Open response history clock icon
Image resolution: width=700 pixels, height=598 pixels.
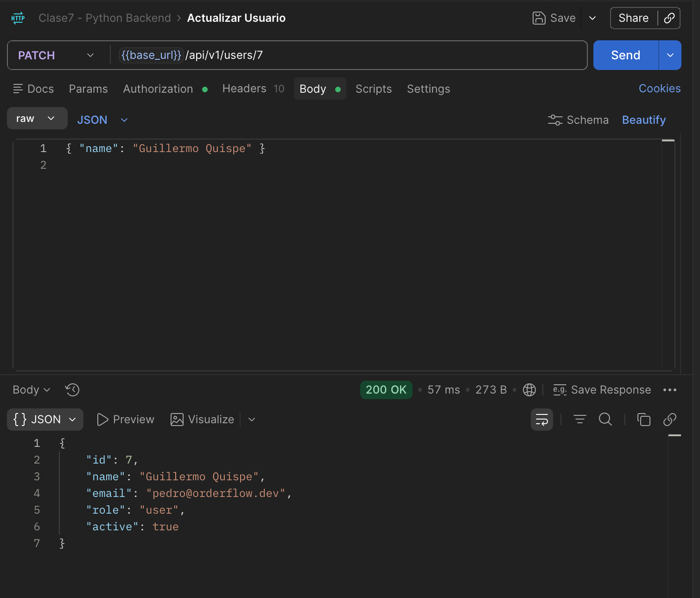tap(72, 390)
